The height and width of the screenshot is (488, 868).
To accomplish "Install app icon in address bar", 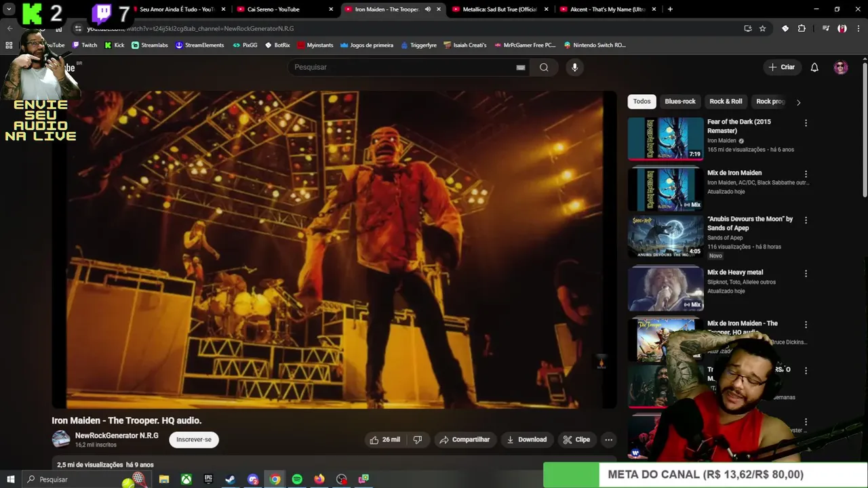I will click(x=747, y=28).
